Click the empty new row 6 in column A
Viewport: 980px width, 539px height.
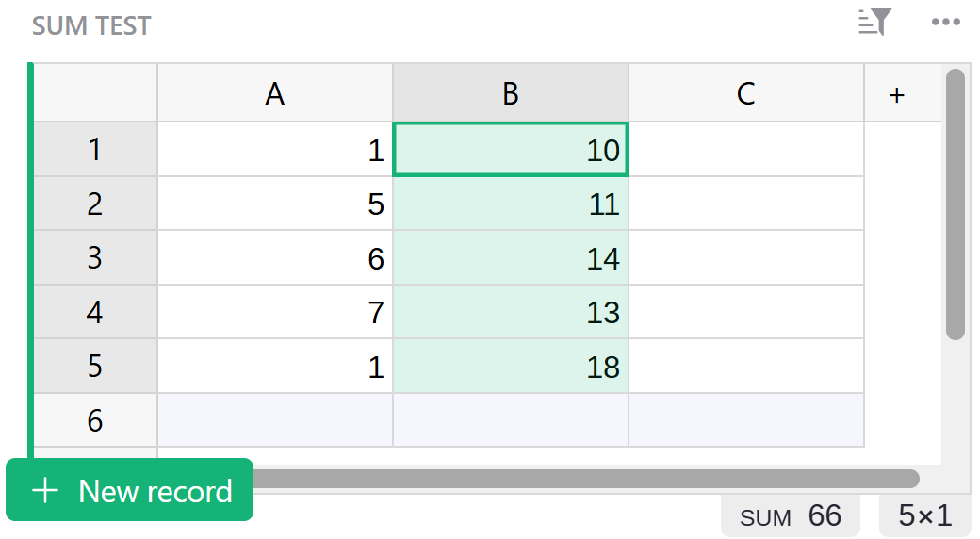click(x=275, y=420)
